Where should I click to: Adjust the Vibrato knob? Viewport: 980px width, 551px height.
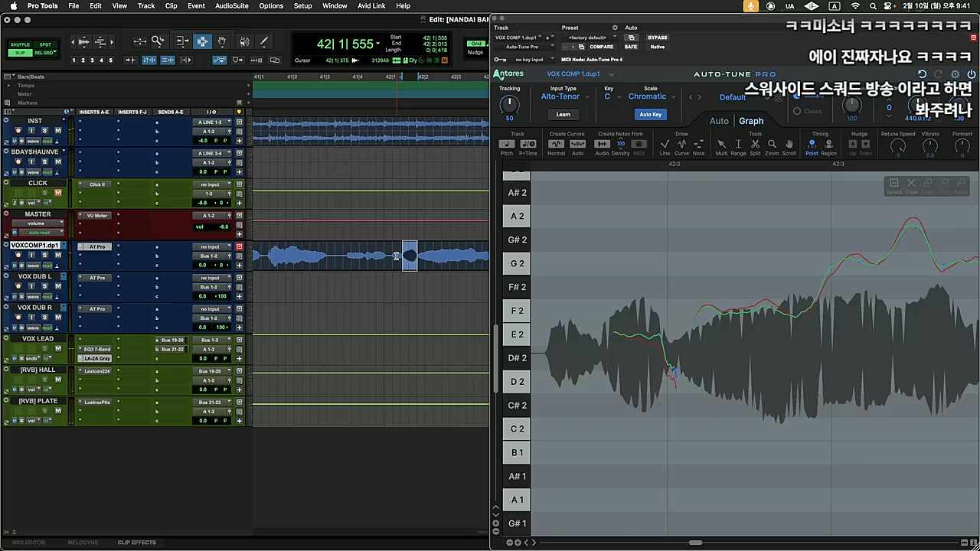(x=930, y=145)
